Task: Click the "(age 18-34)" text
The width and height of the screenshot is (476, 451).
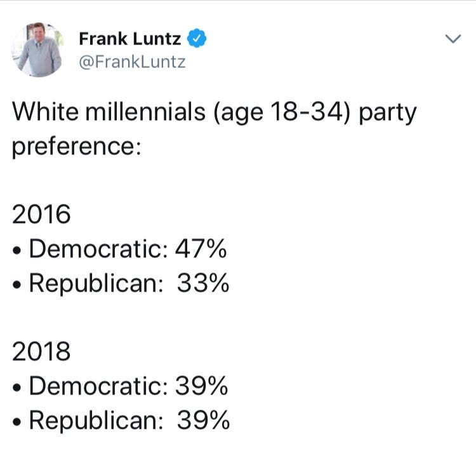Action: [x=282, y=112]
